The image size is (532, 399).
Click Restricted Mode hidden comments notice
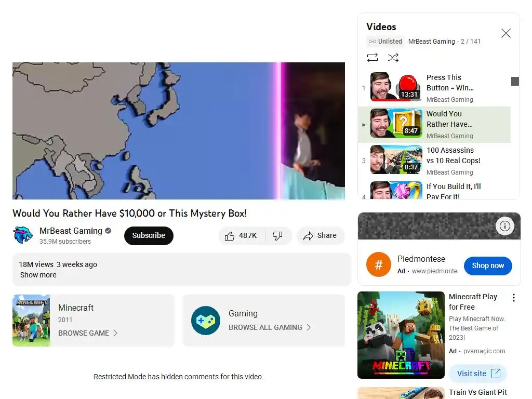click(179, 377)
